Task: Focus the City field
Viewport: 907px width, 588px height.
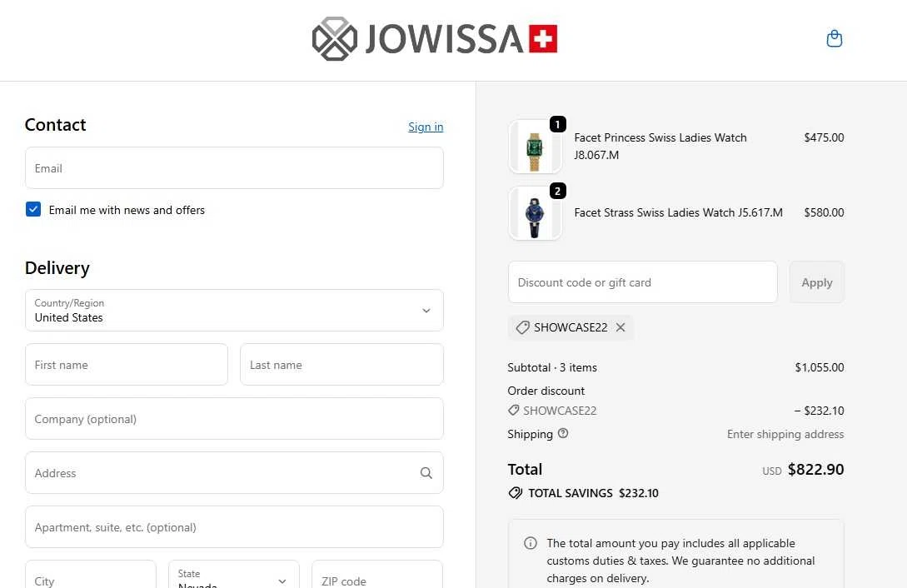Action: click(x=91, y=574)
